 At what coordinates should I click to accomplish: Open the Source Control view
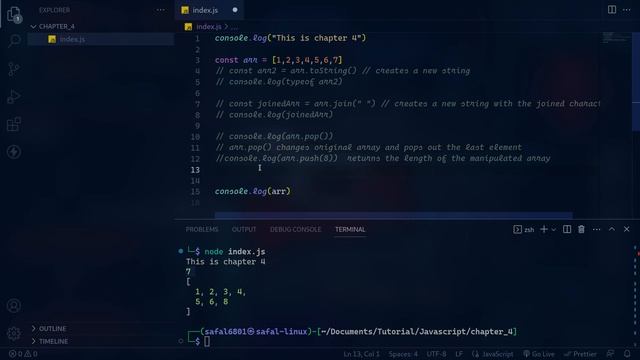14,69
